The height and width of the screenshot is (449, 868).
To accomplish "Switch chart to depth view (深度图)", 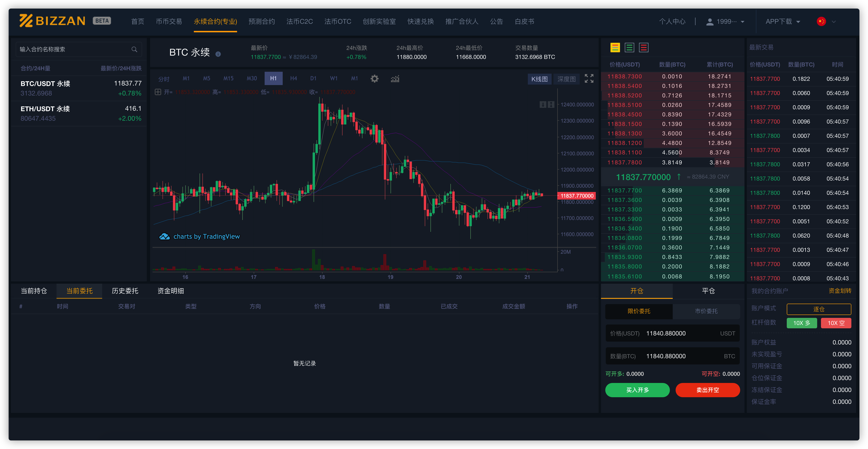I will 566,79.
